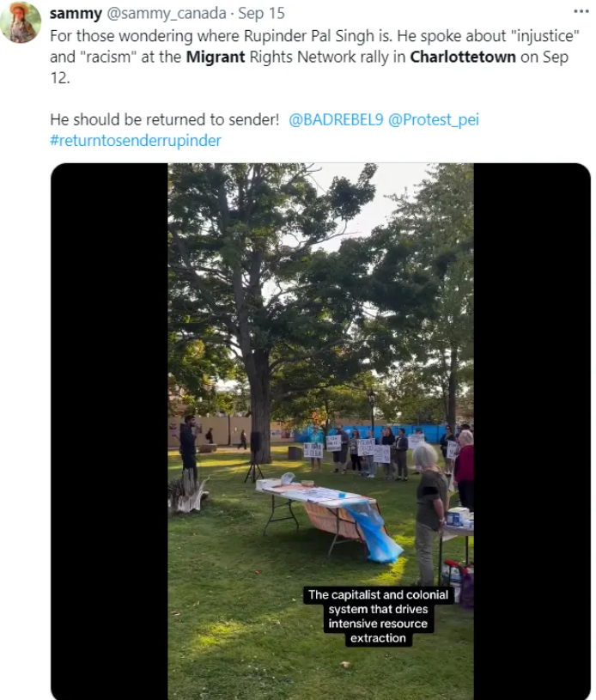Click the bold Migrant keyword in tweet
Viewport: 596px width, 700px height.
point(216,58)
